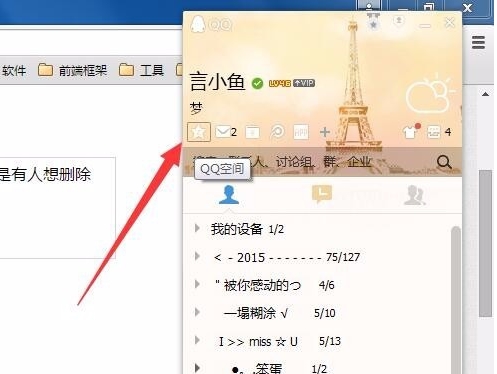Click the search magnifier icon in QQ
The height and width of the screenshot is (374, 497).
(444, 162)
